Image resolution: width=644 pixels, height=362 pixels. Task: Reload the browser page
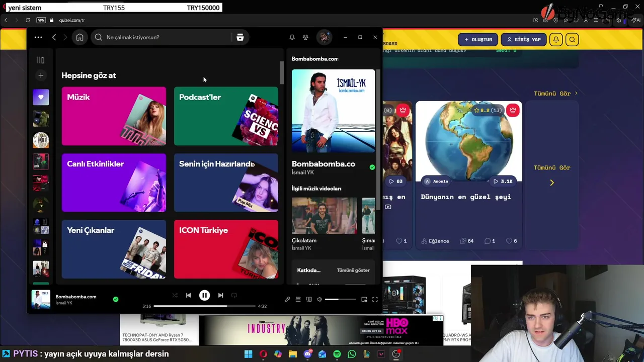[28, 20]
